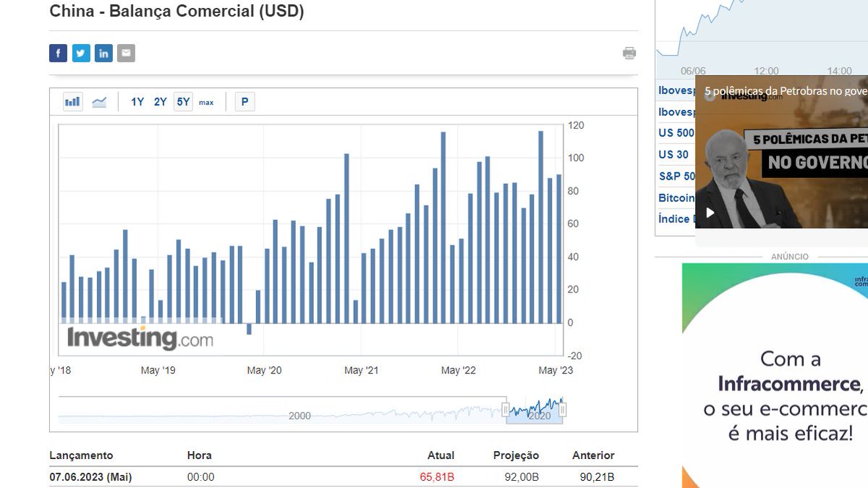The width and height of the screenshot is (868, 488).
Task: Share the page on Facebook
Action: (59, 53)
